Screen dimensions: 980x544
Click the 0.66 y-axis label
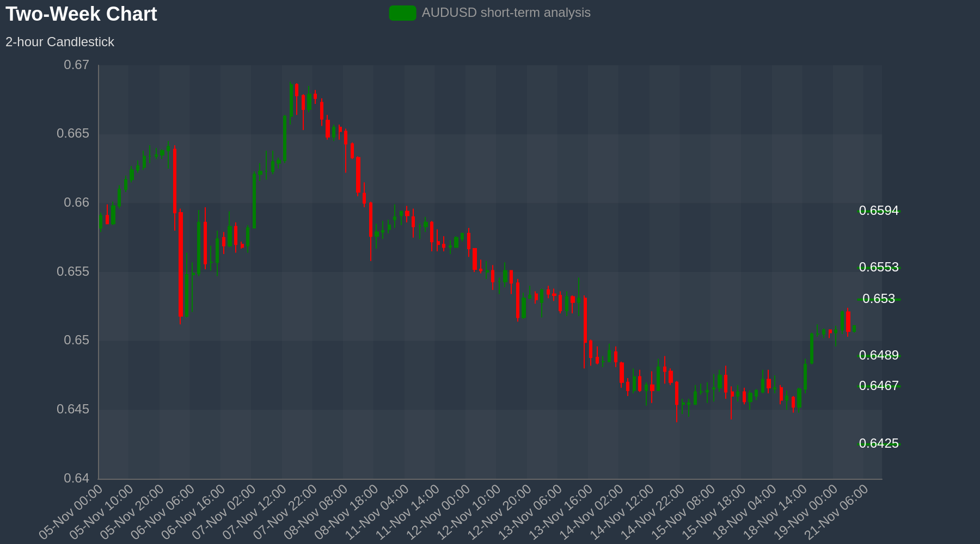77,202
